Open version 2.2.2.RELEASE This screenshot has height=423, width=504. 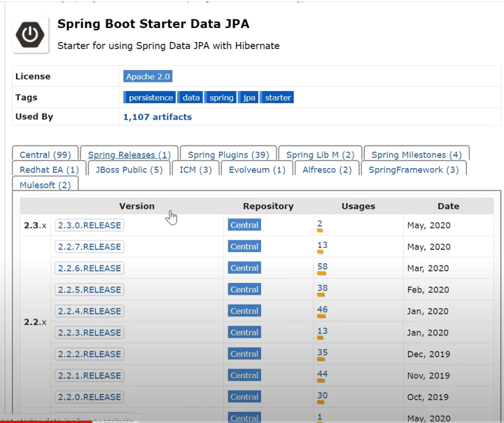(x=90, y=354)
